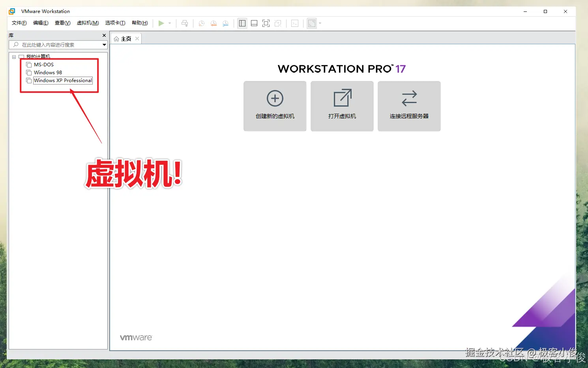The image size is (588, 368).
Task: Click 创建新的虚拟机 button
Action: click(x=275, y=106)
